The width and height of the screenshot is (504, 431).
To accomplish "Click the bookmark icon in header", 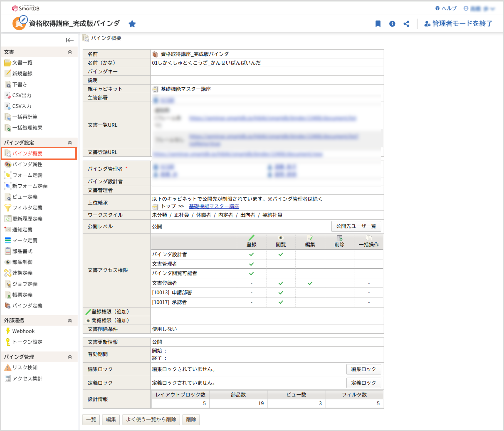I will [x=378, y=24].
